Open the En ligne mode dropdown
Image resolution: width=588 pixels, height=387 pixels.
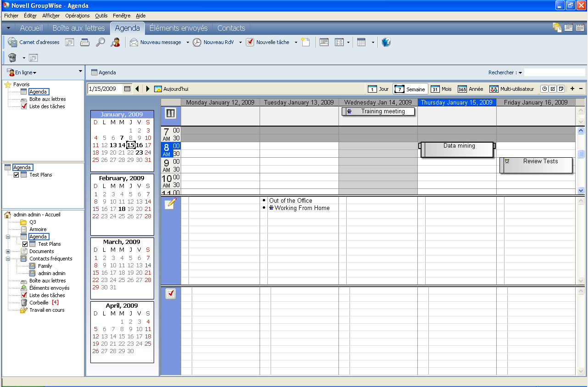(x=22, y=72)
